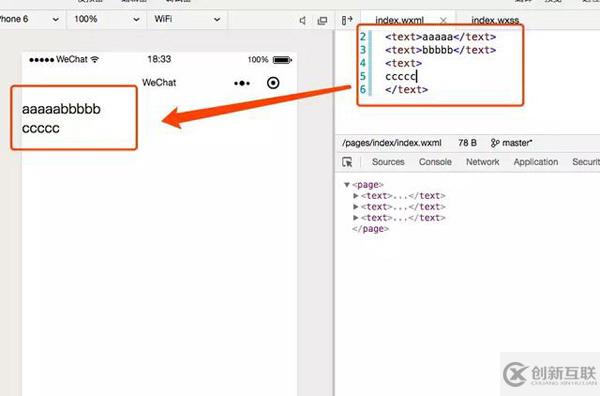
Task: Switch to the index.wxss tab
Action: click(495, 20)
